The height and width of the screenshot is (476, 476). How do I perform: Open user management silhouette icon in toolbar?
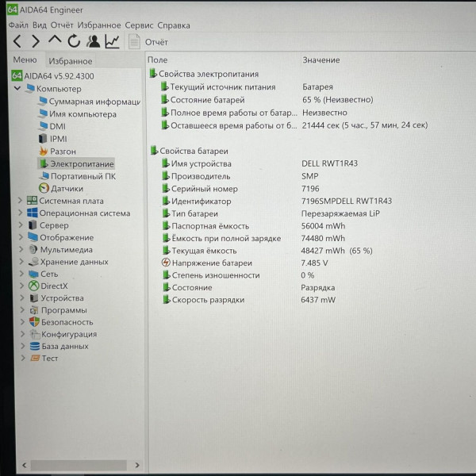[93, 41]
